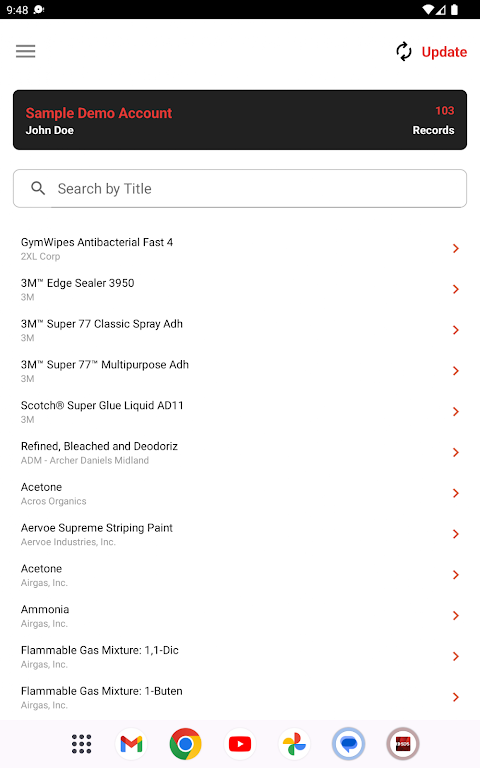Click the chevron beside Super 77 Multipurpose
480x768 pixels.
pyautogui.click(x=456, y=371)
